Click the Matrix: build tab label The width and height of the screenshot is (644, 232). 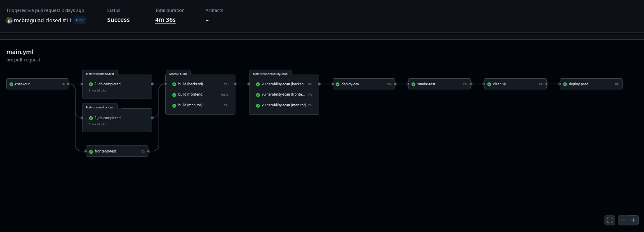point(178,74)
